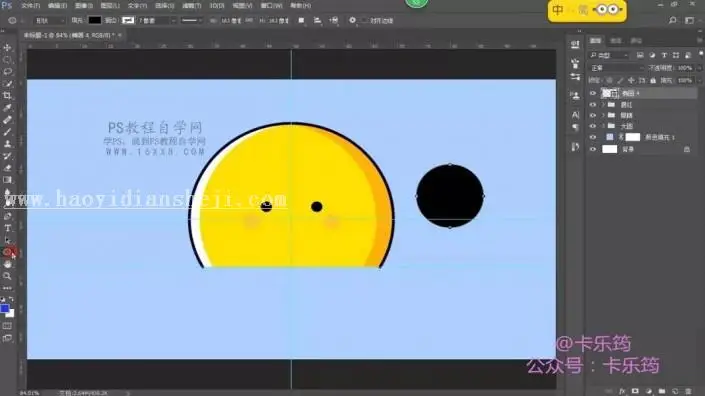Image resolution: width=705 pixels, height=396 pixels.
Task: Select the Hand tool
Action: [7, 264]
